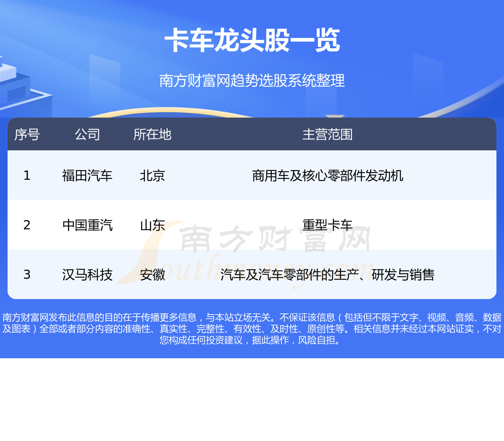Click the 公司 column header
This screenshot has height=441, width=504.
[87, 134]
